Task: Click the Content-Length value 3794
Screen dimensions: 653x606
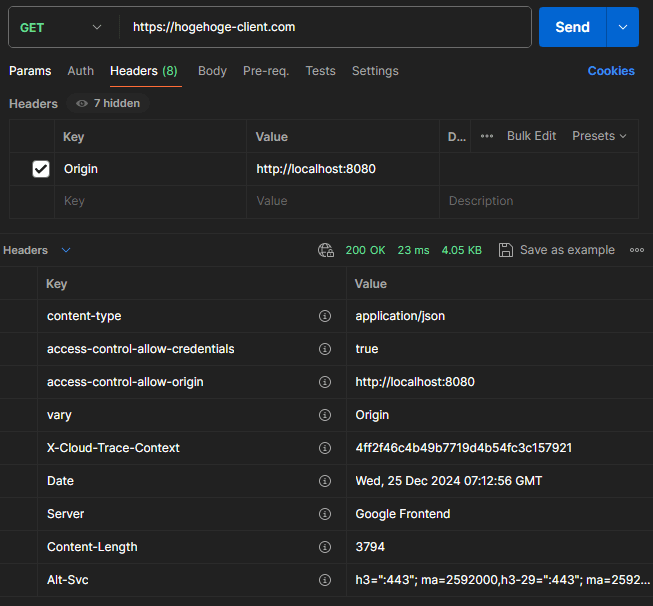Action: (370, 547)
